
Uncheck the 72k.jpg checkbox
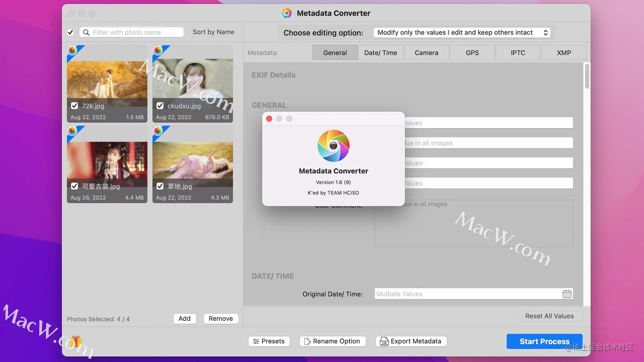coord(75,105)
